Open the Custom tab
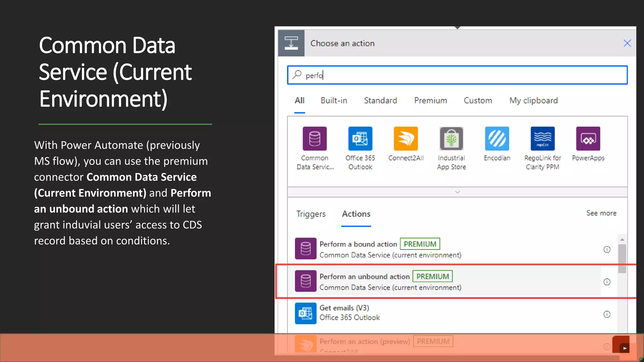The image size is (644, 362). 478,101
